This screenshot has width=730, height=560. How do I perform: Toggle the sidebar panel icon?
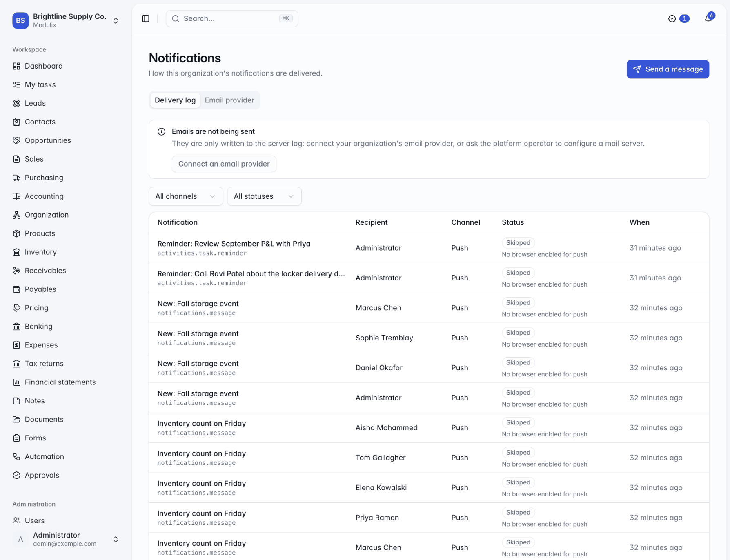(146, 19)
